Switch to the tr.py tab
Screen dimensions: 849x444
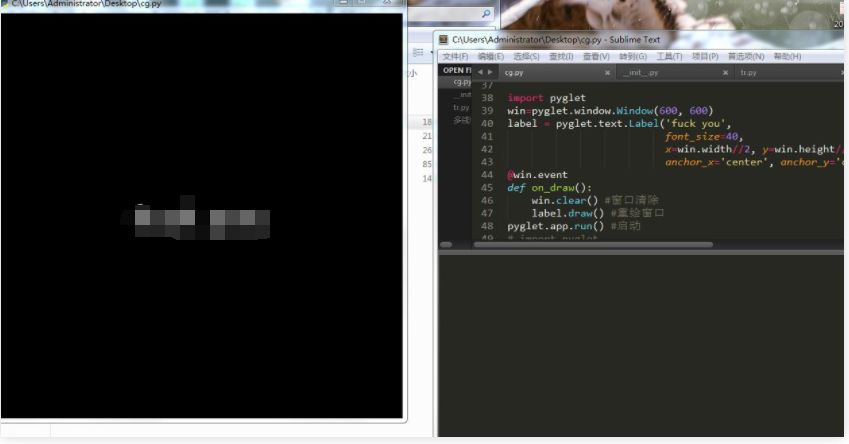(748, 73)
